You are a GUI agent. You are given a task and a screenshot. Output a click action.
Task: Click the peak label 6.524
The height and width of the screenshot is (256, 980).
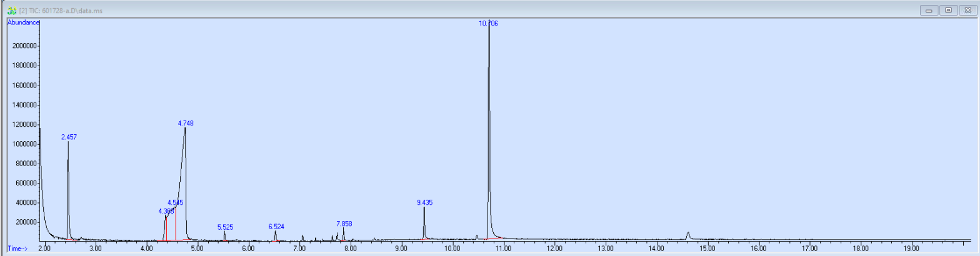click(x=276, y=227)
